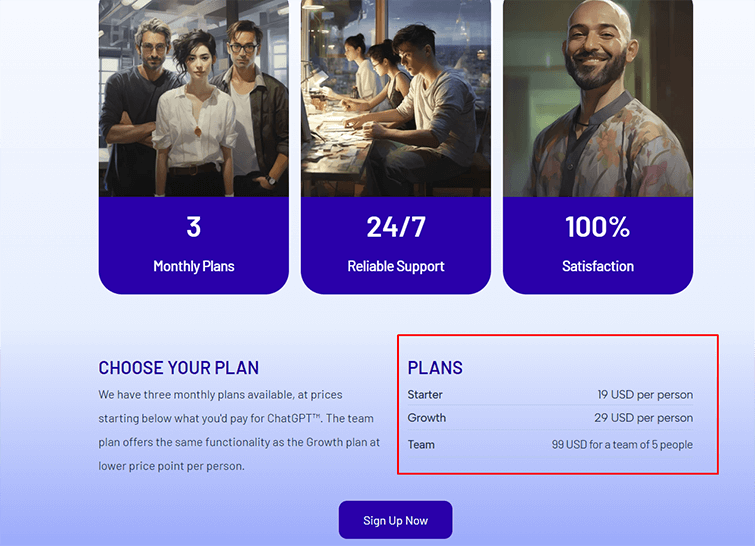This screenshot has width=755, height=546.
Task: Click the Sign Up Now button
Action: pyautogui.click(x=395, y=520)
